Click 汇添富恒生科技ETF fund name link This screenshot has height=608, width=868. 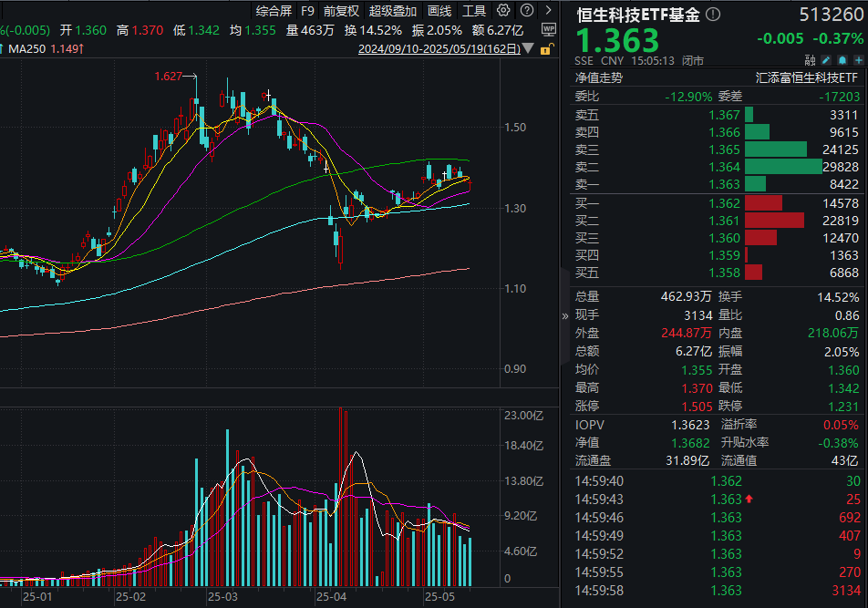(808, 78)
